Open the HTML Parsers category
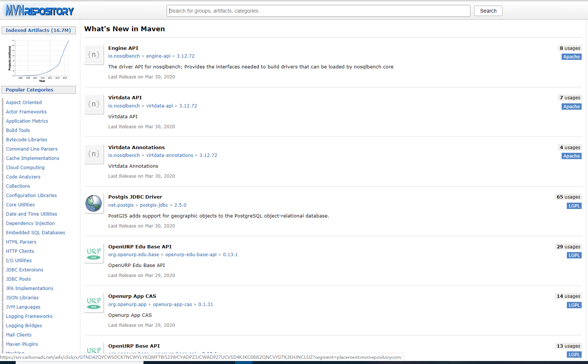 pyautogui.click(x=21, y=242)
